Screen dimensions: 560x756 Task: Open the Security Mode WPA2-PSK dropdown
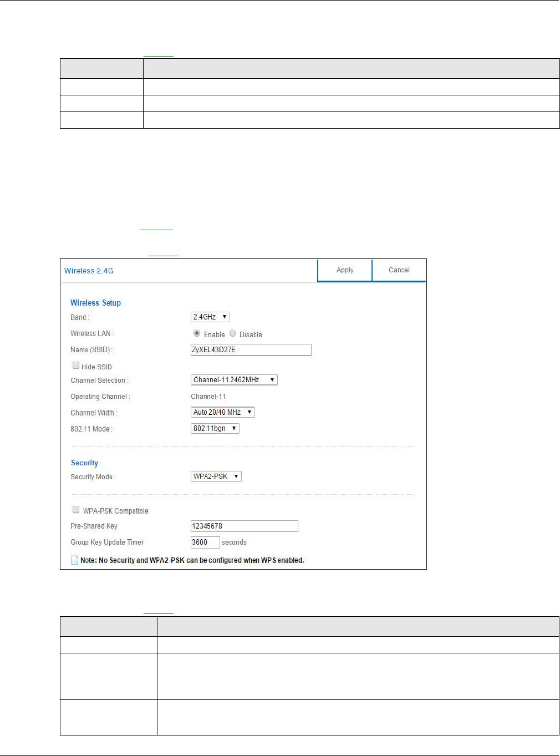pyautogui.click(x=216, y=476)
